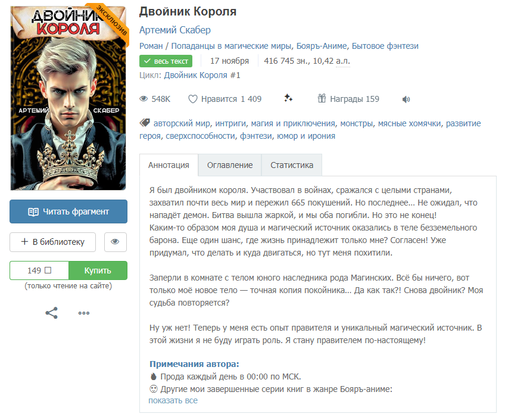This screenshot has height=420, width=505.
Task: Select the Аннотация tab
Action: point(169,165)
